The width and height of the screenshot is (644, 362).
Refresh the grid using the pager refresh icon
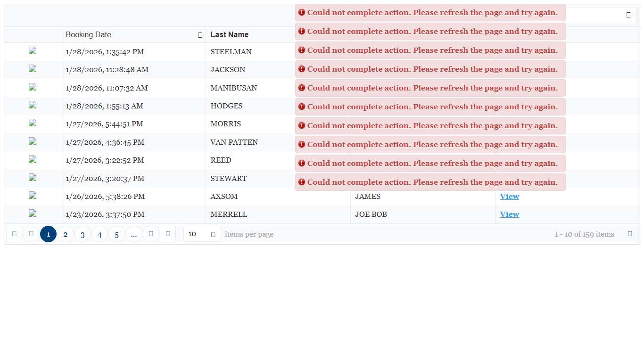click(630, 234)
